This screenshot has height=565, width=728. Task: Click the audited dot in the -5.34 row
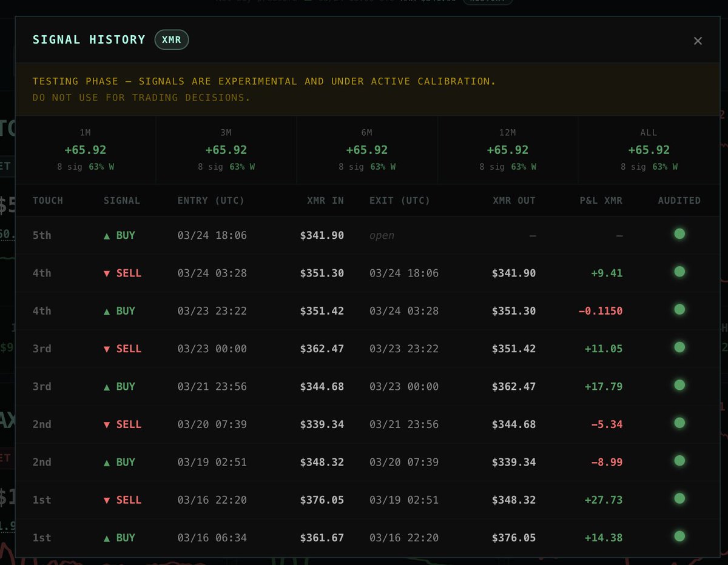(679, 423)
